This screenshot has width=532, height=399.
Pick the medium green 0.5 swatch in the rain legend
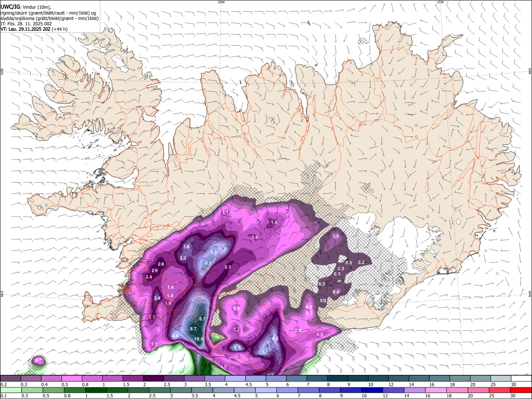(53, 390)
